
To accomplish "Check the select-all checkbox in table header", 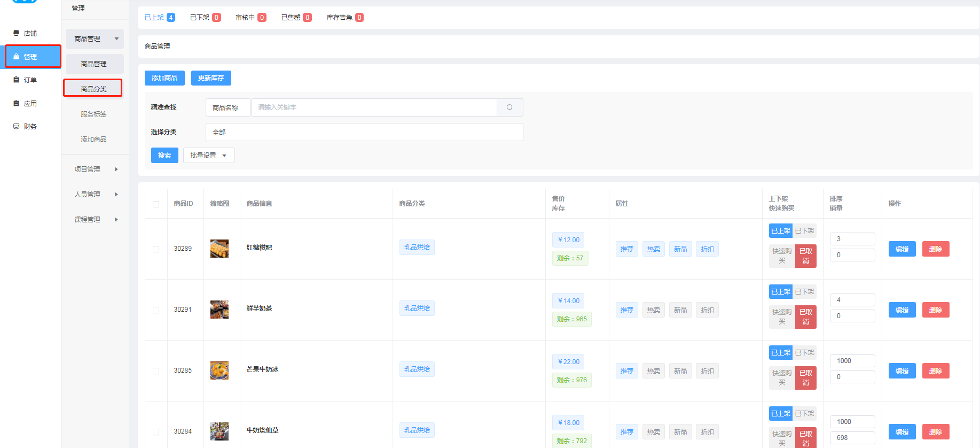I will point(156,204).
